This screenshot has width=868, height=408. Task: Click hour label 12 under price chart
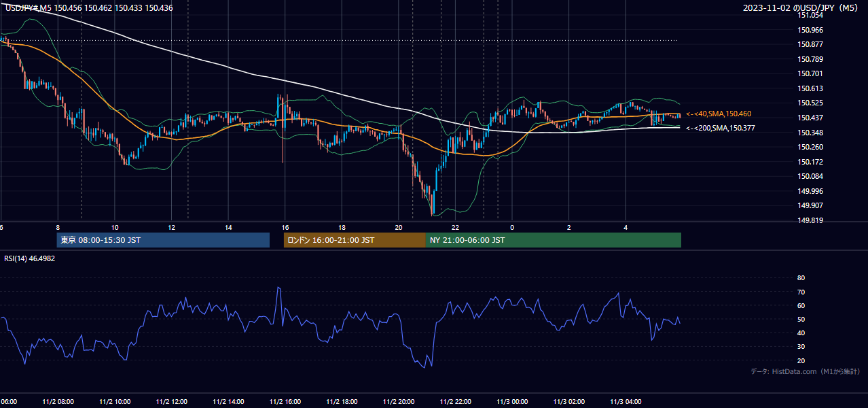point(171,228)
